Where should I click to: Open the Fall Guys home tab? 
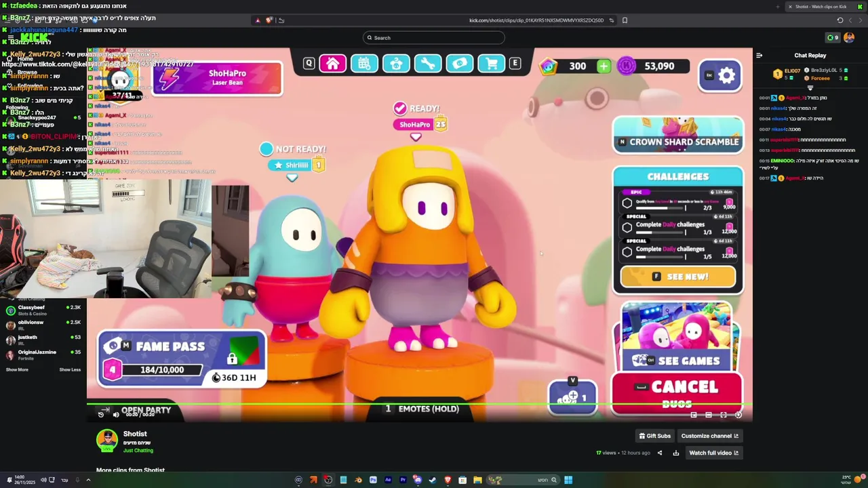(332, 64)
